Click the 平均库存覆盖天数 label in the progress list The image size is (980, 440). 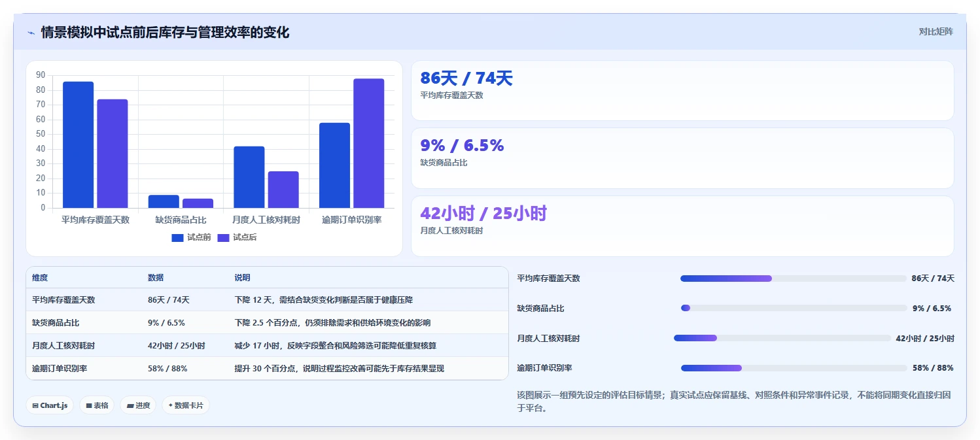[x=548, y=279]
